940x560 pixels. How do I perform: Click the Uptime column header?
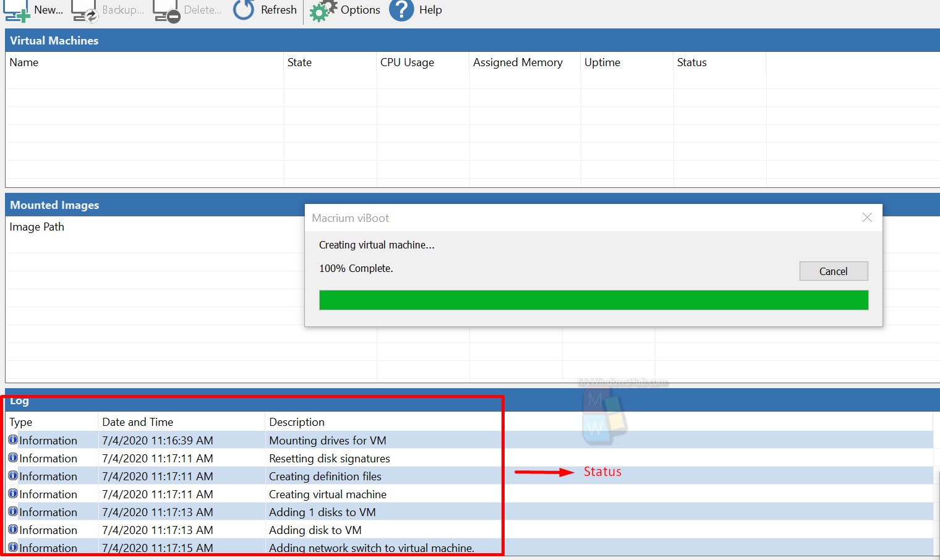[x=627, y=62]
